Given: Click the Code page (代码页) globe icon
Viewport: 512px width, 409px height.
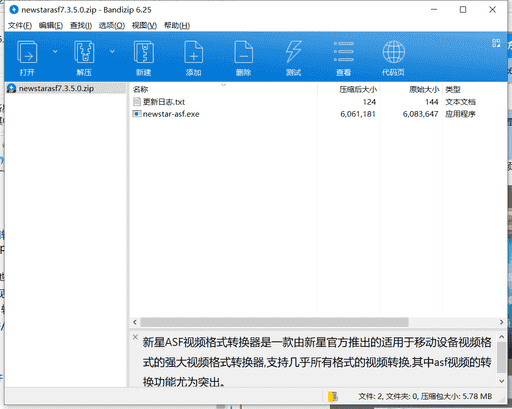Looking at the screenshot, I should [x=394, y=52].
